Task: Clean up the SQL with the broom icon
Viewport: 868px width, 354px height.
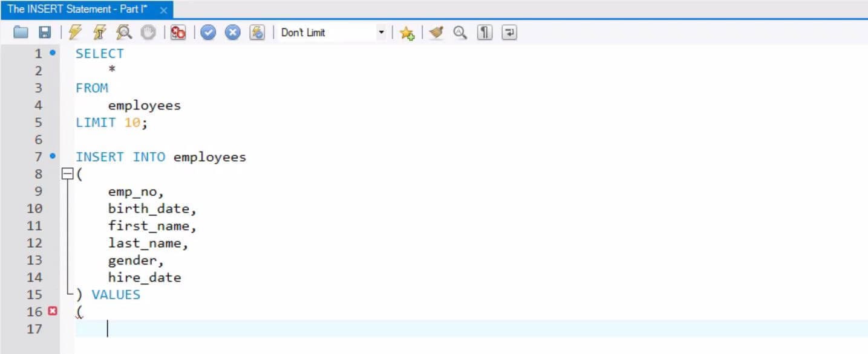Action: (435, 32)
